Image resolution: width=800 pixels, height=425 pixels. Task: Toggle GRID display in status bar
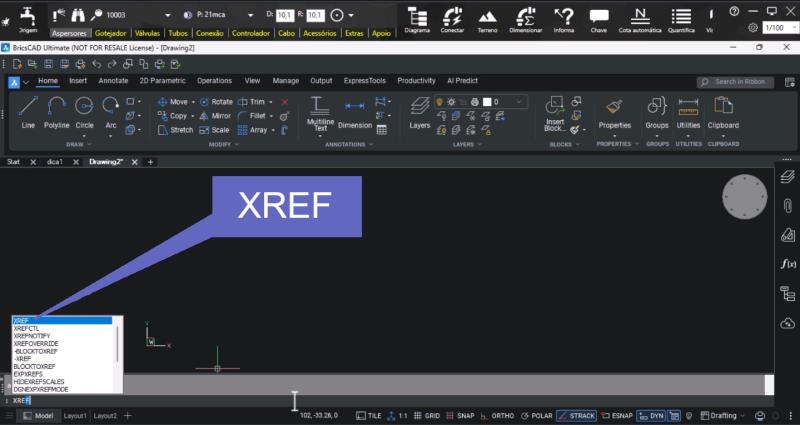(x=427, y=415)
